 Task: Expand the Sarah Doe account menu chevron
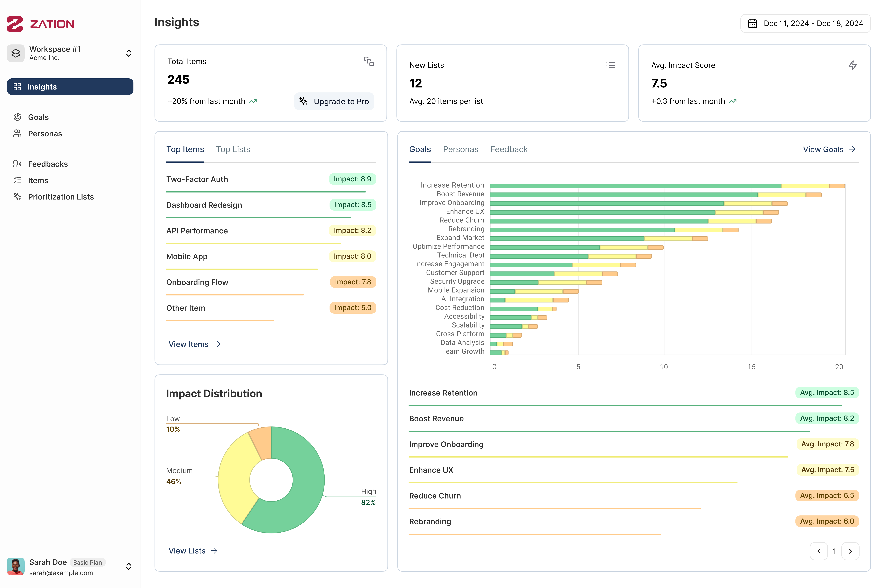tap(129, 566)
